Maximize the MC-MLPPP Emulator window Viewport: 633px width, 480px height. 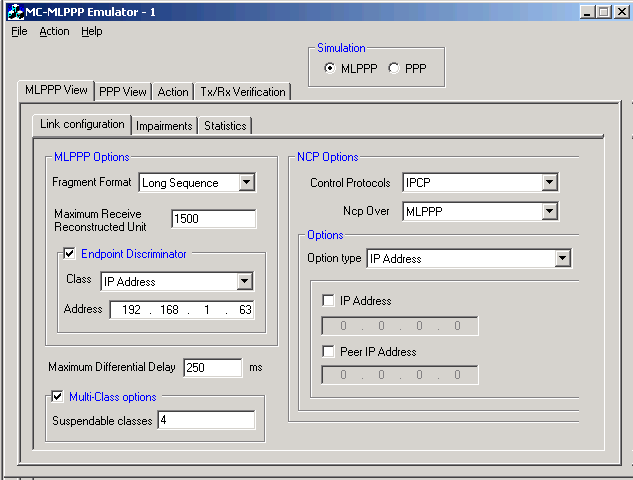point(604,12)
